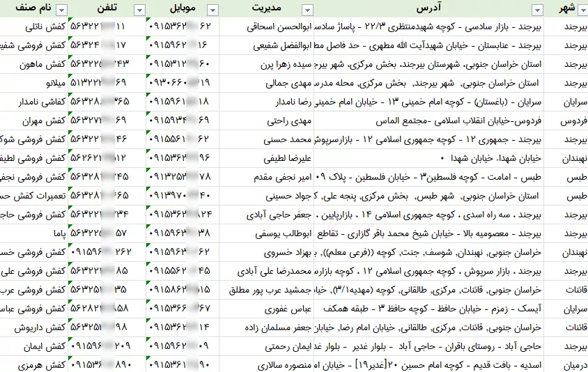Select the cell جعفر حاجی آبادی
Screen dimensions: 588x372
(x=266, y=215)
